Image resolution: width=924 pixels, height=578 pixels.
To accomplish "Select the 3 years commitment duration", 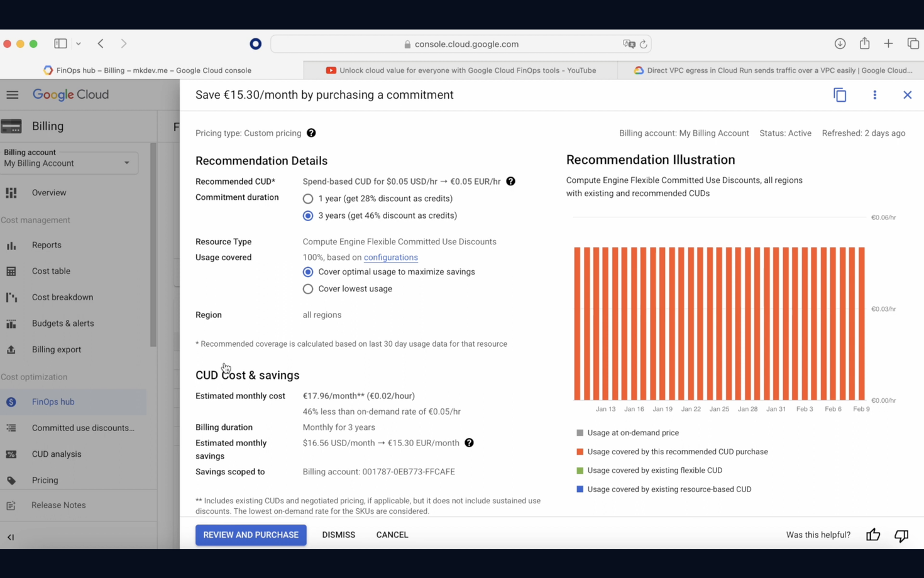I will pyautogui.click(x=308, y=215).
